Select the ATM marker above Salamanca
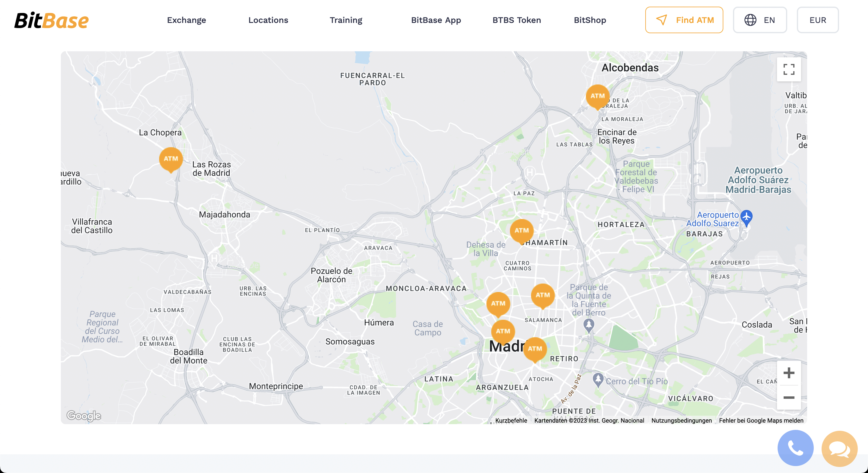The height and width of the screenshot is (473, 868). pyautogui.click(x=542, y=296)
